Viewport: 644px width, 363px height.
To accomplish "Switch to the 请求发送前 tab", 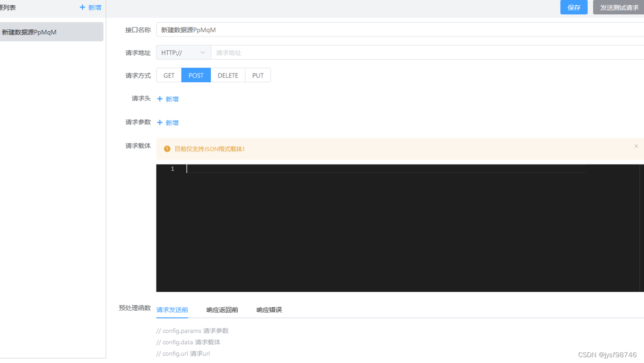I will [172, 310].
